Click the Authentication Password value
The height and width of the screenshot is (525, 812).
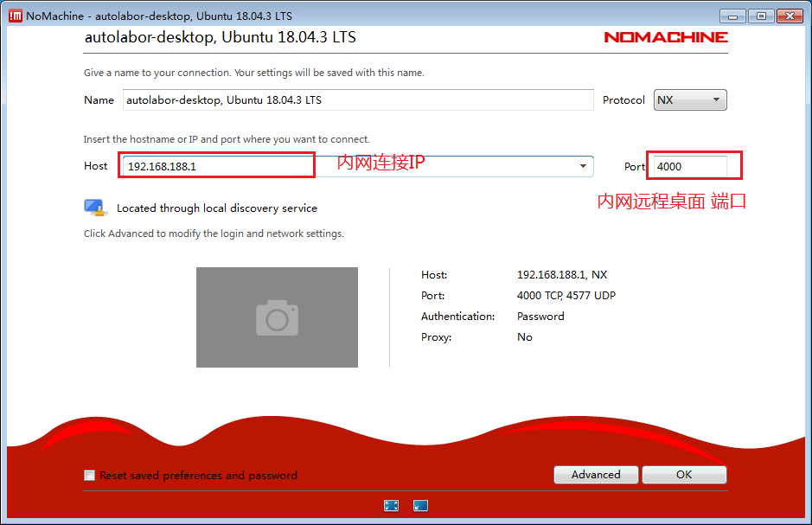click(x=540, y=317)
